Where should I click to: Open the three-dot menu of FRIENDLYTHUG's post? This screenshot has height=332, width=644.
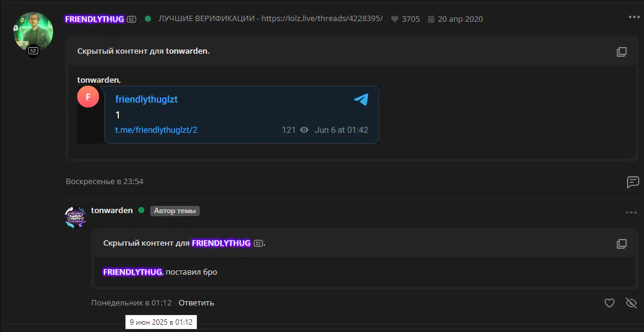coord(634,17)
